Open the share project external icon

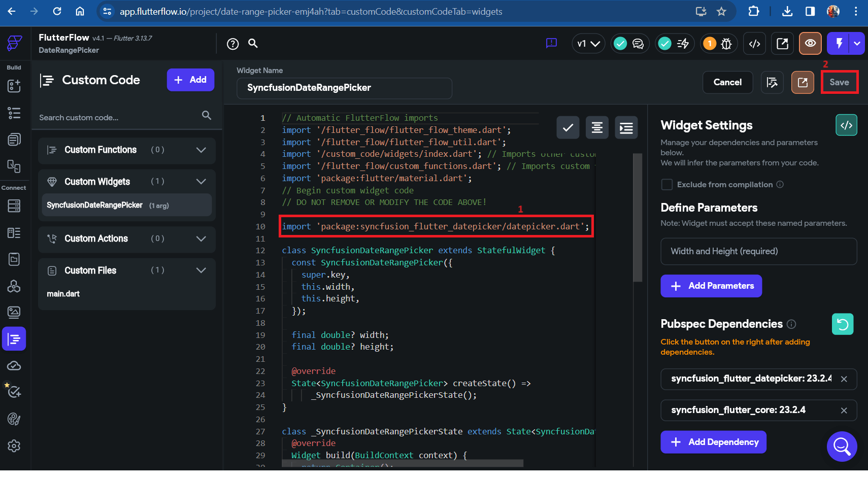click(x=782, y=44)
